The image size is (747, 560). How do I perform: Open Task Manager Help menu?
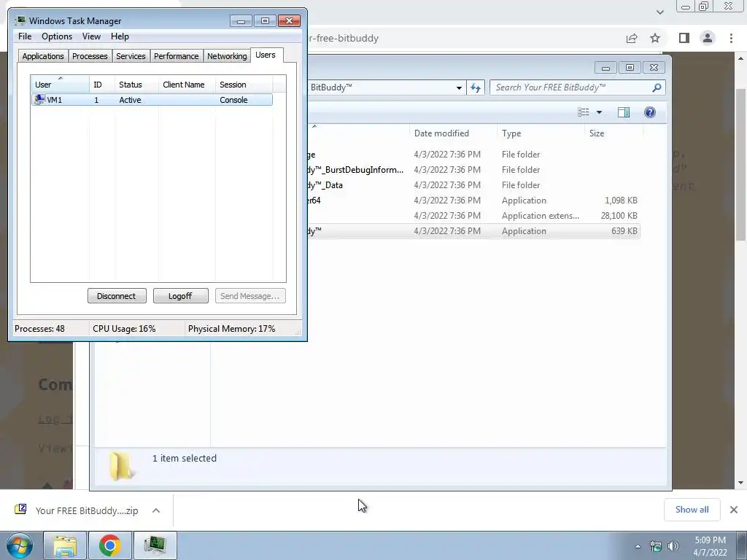120,36
